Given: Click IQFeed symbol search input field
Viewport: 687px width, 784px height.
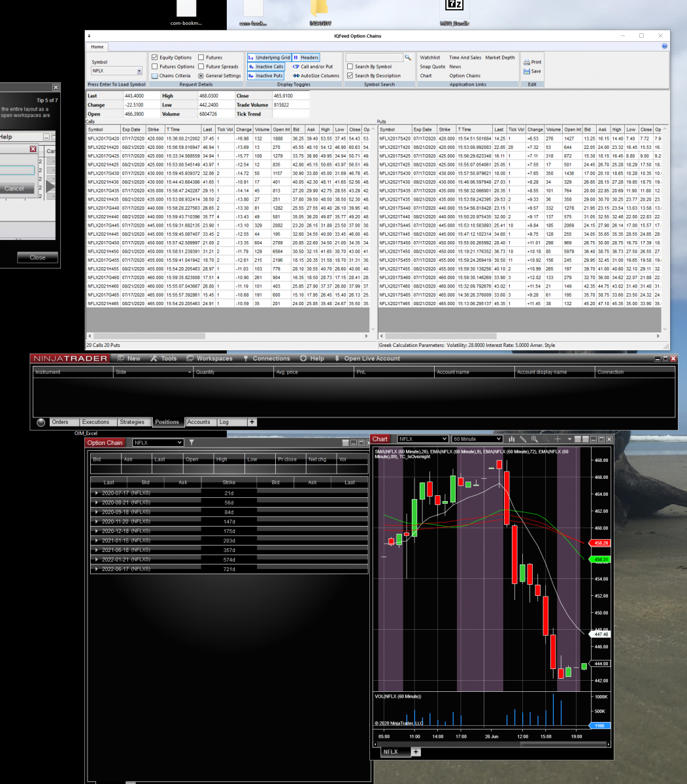Looking at the screenshot, I should (375, 57).
